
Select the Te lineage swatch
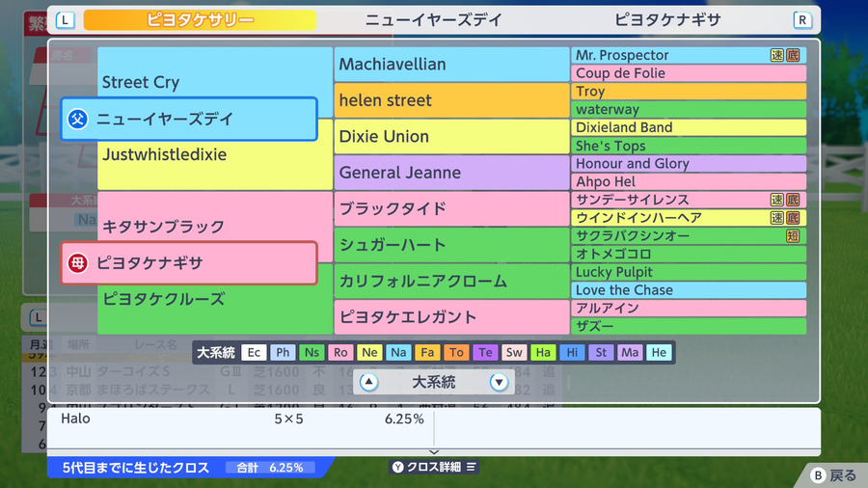[x=485, y=352]
